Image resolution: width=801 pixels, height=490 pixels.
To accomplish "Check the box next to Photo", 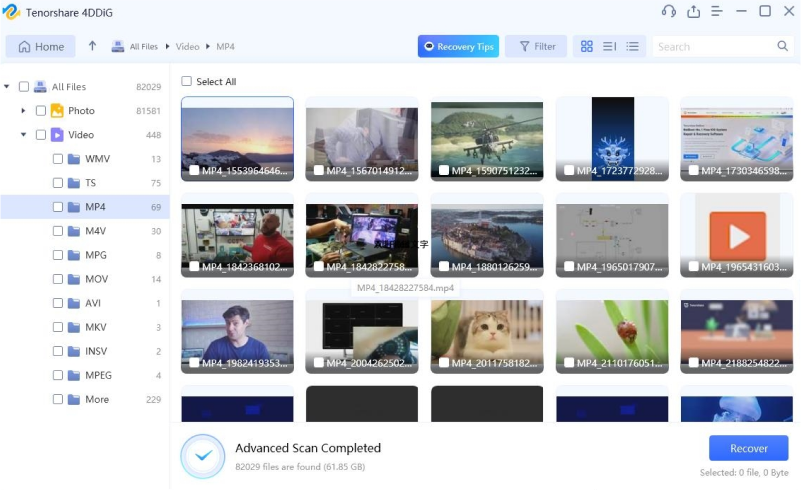I will (x=41, y=111).
